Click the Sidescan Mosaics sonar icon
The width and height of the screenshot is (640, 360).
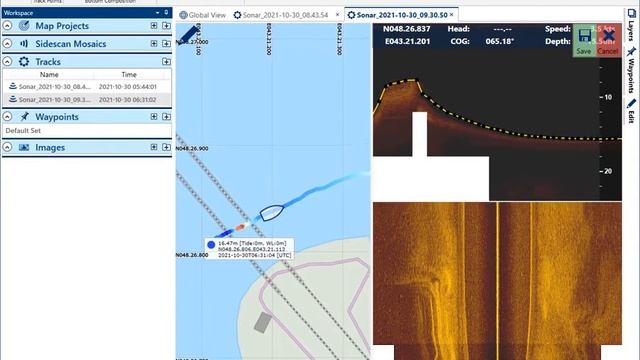point(24,44)
